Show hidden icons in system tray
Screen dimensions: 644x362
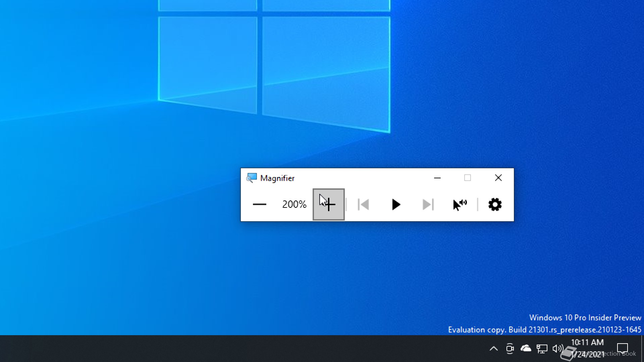click(x=493, y=349)
